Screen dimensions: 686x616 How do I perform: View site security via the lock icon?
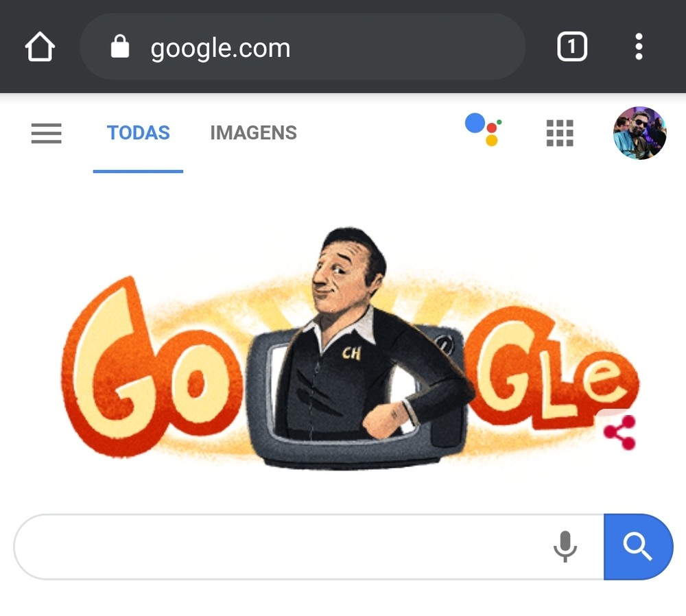[120, 47]
